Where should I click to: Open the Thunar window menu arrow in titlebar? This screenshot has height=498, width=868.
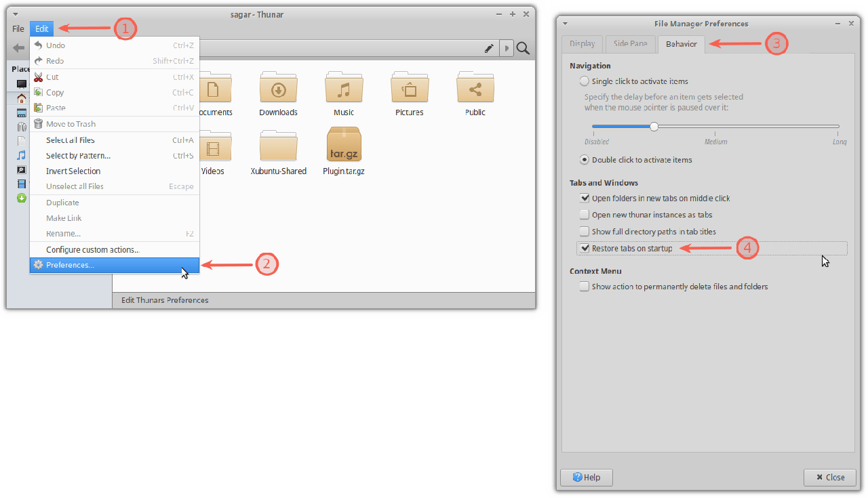click(x=16, y=14)
